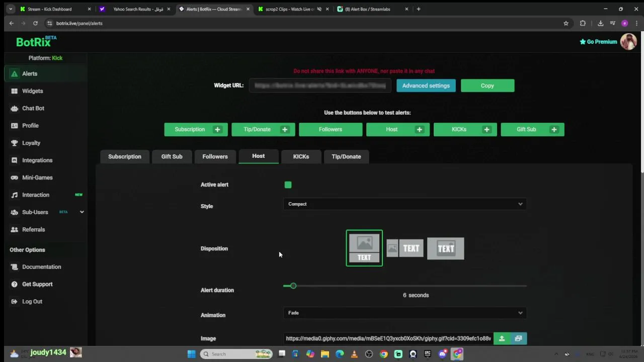This screenshot has height=362, width=644.
Task: Open the Animation dropdown showing Fade
Action: click(x=405, y=313)
